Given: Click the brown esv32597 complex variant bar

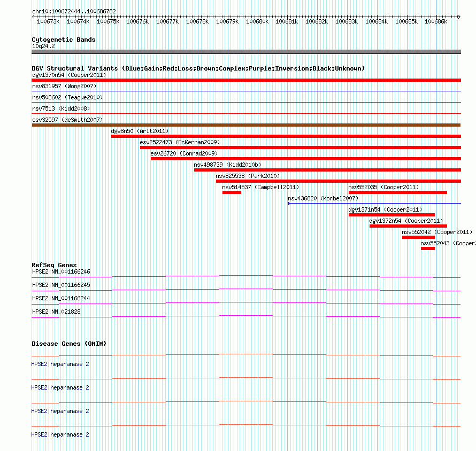Looking at the screenshot, I should click(x=246, y=125).
